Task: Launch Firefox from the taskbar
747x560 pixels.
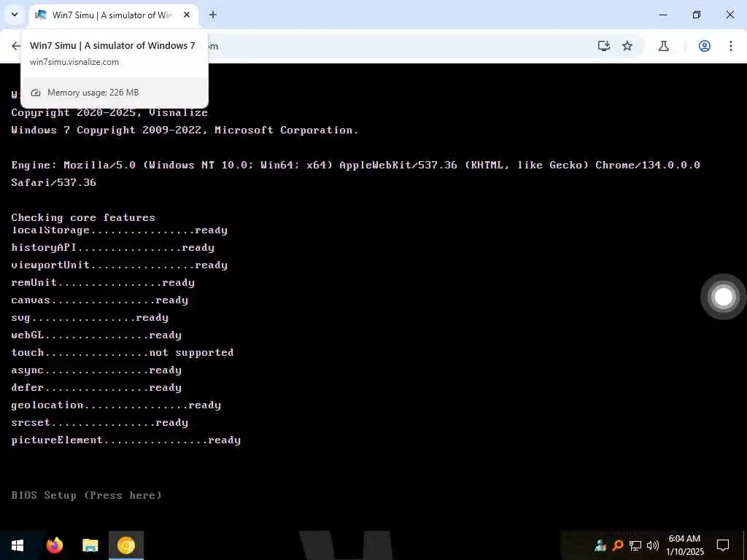Action: (x=55, y=545)
